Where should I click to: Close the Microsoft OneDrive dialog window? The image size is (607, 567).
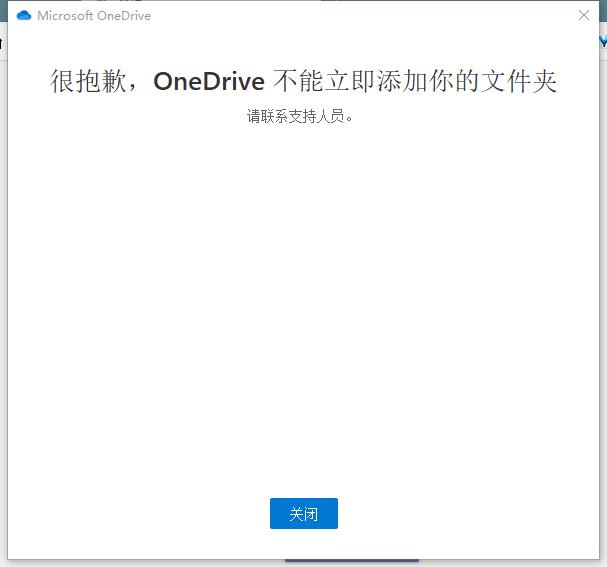pyautogui.click(x=583, y=15)
